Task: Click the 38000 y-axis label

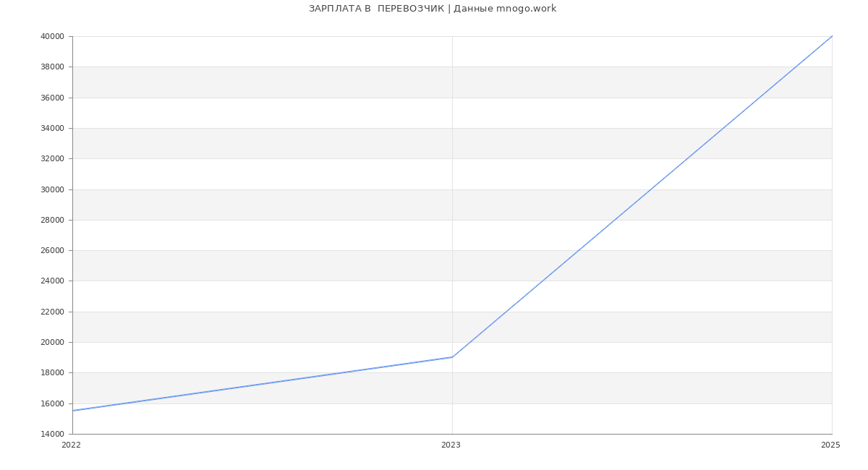Action: [x=52, y=67]
